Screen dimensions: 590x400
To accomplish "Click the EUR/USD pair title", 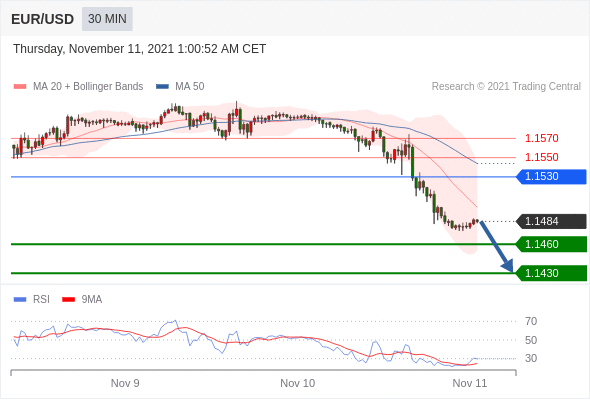I will [43, 19].
